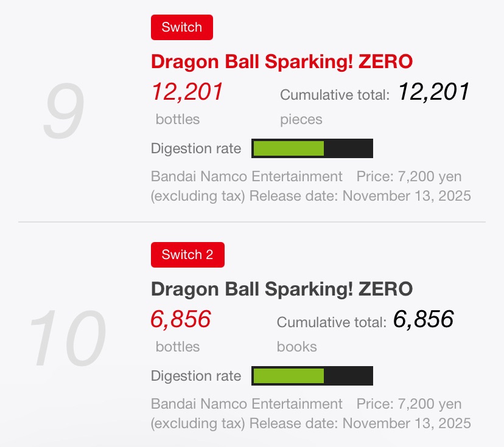
Task: Click the red Switch 2 platform tag
Action: (187, 255)
